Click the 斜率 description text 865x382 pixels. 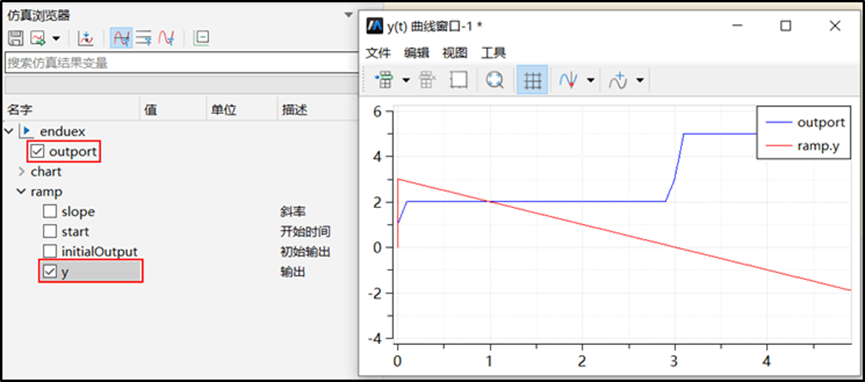click(x=293, y=211)
